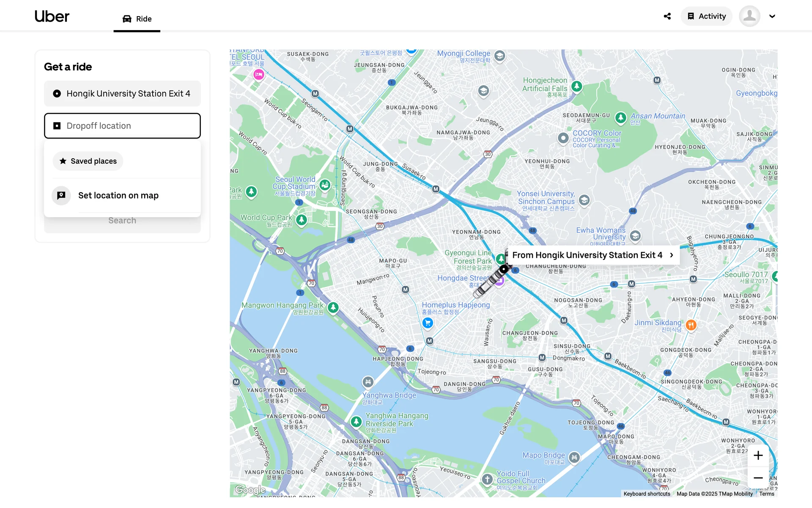Select the Ride tab
812x508 pixels.
(x=137, y=19)
